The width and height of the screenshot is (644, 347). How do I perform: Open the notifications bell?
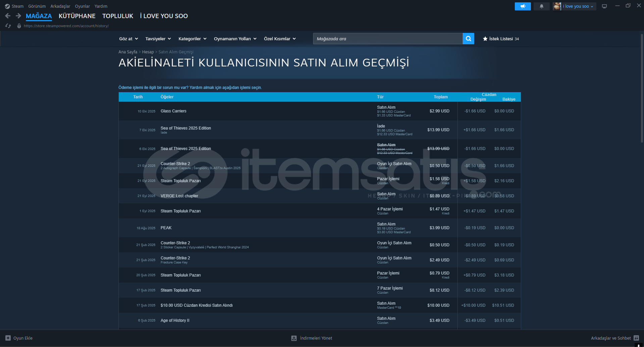(541, 6)
